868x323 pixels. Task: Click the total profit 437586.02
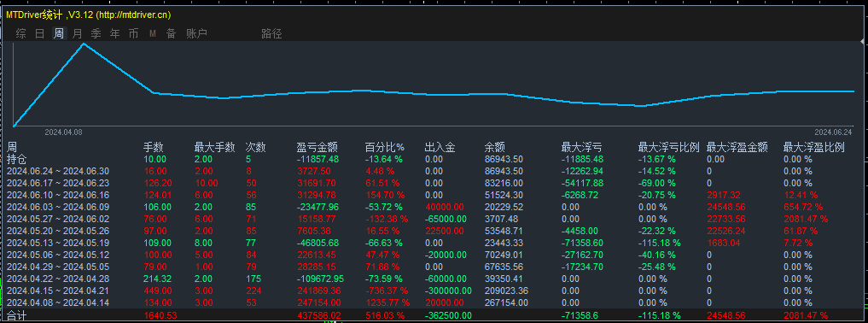[x=318, y=316]
